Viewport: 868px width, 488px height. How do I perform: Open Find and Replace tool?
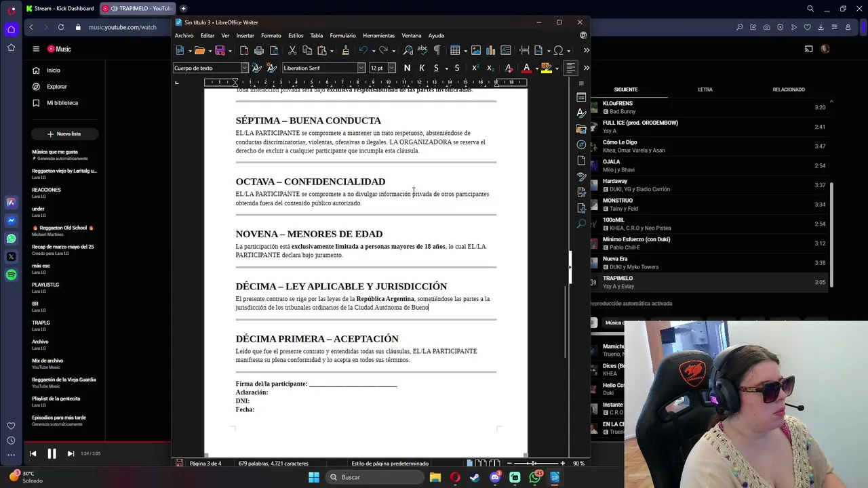coord(408,50)
